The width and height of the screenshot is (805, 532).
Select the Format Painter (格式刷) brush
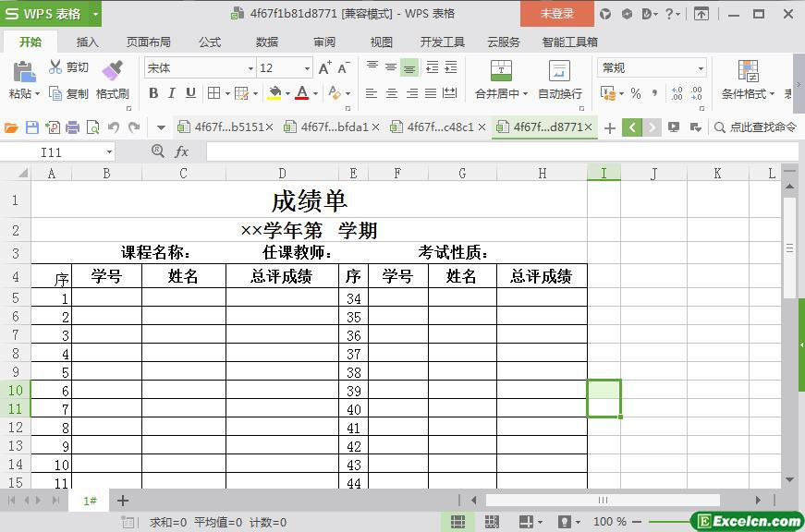112,71
